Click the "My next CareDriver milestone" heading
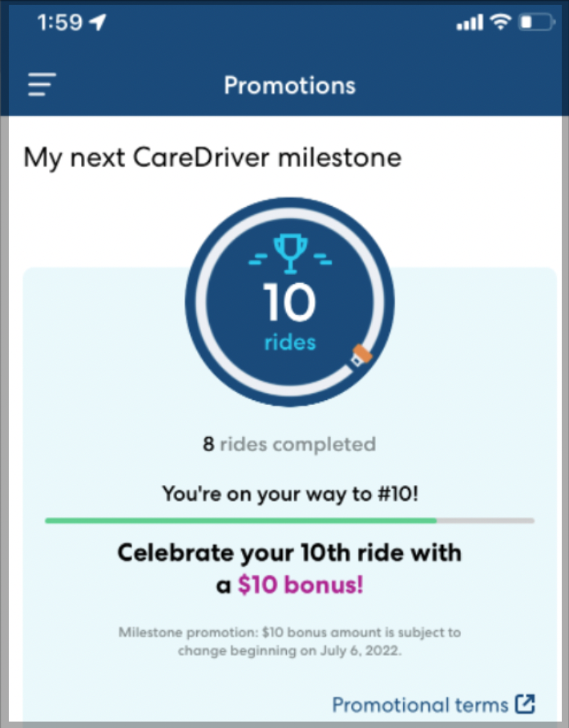 (212, 156)
